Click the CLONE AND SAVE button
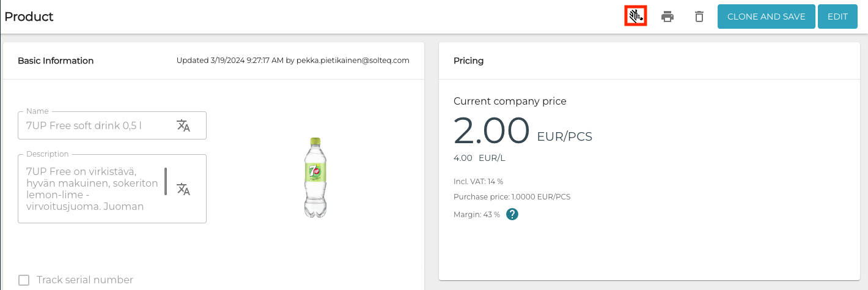868x290 pixels. tap(766, 17)
